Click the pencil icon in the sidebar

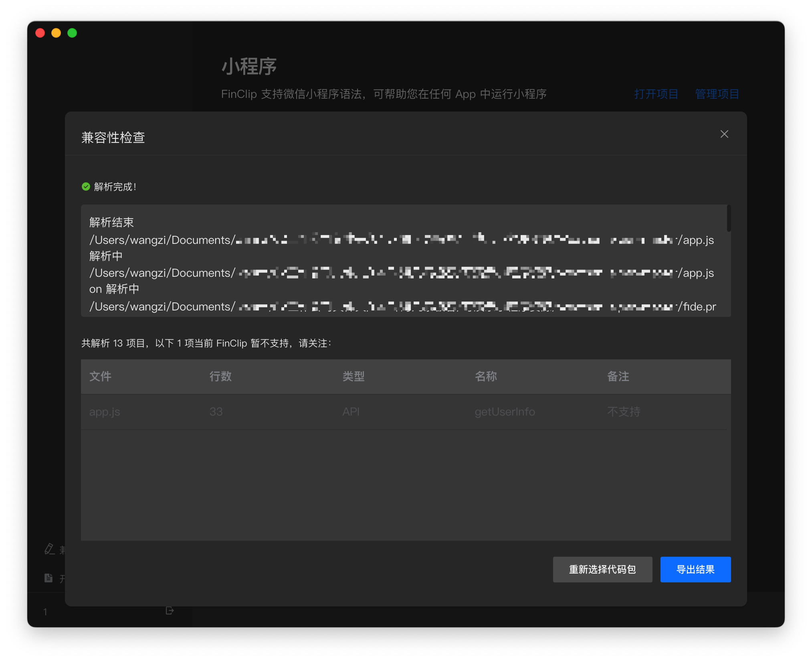tap(49, 549)
